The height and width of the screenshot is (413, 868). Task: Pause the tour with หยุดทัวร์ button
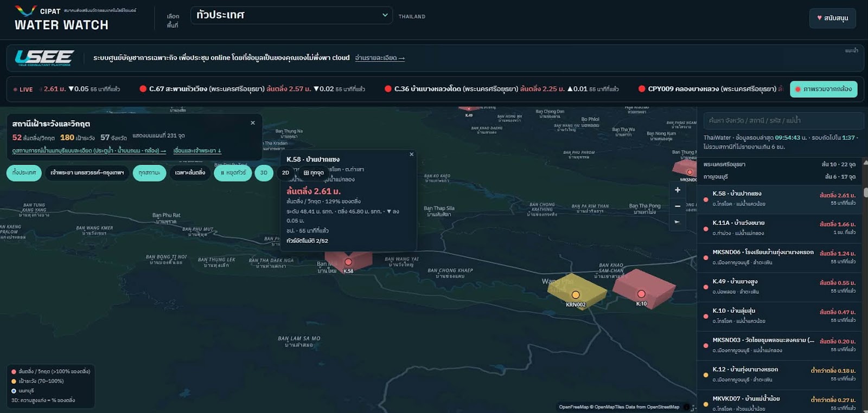coord(233,173)
